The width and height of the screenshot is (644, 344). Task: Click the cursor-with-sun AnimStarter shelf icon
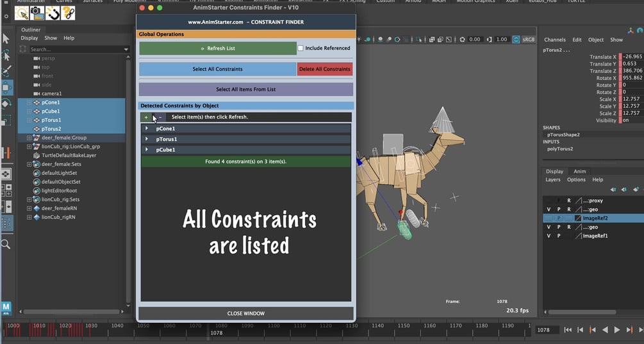22,13
